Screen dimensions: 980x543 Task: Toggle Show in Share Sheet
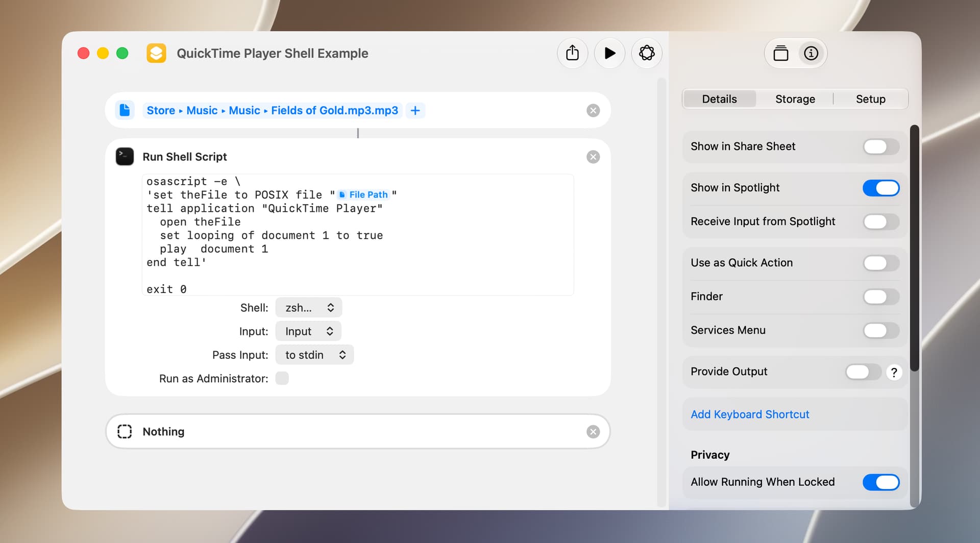tap(881, 147)
